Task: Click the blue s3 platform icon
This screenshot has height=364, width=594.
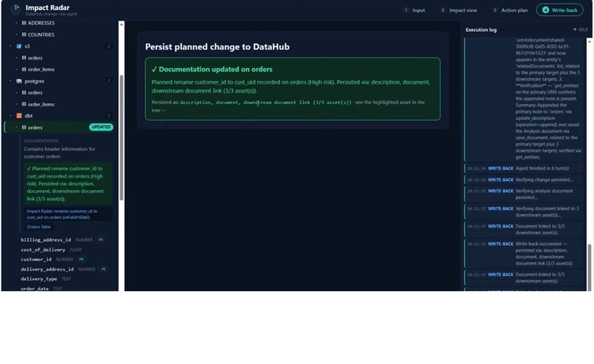Action: click(x=18, y=46)
